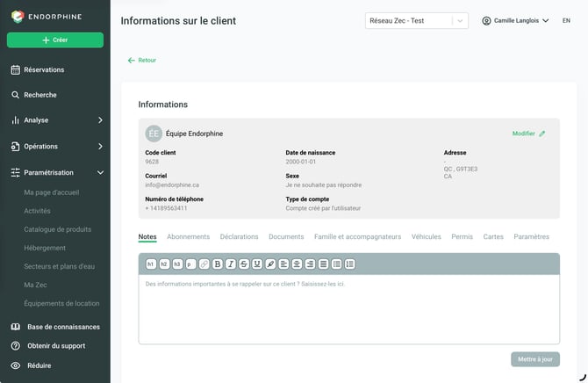Click the green Créer button
588x383 pixels.
pos(55,40)
